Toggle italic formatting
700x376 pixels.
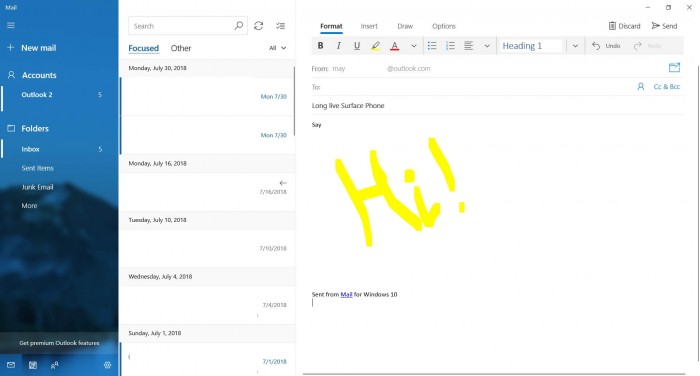coord(338,46)
